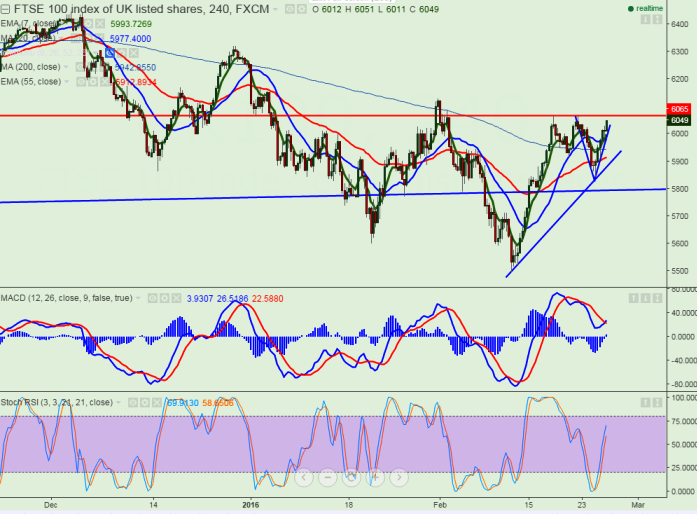
Task: Click the close value C 6049
Action: coord(425,9)
